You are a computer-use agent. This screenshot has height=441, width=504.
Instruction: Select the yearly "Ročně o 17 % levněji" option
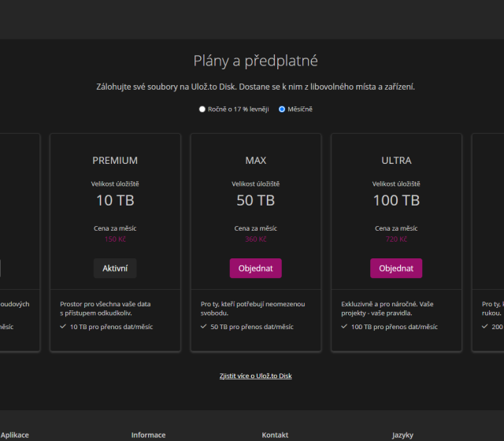click(x=202, y=109)
